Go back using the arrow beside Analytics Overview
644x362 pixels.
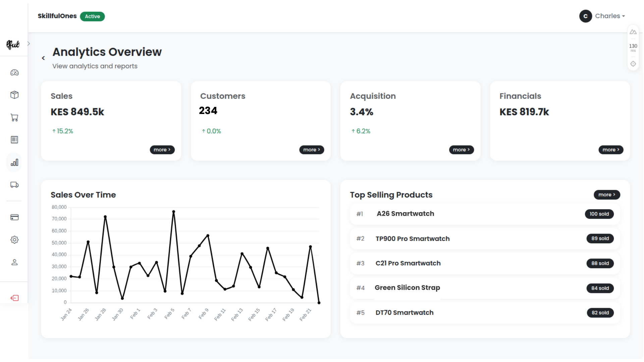click(x=43, y=58)
